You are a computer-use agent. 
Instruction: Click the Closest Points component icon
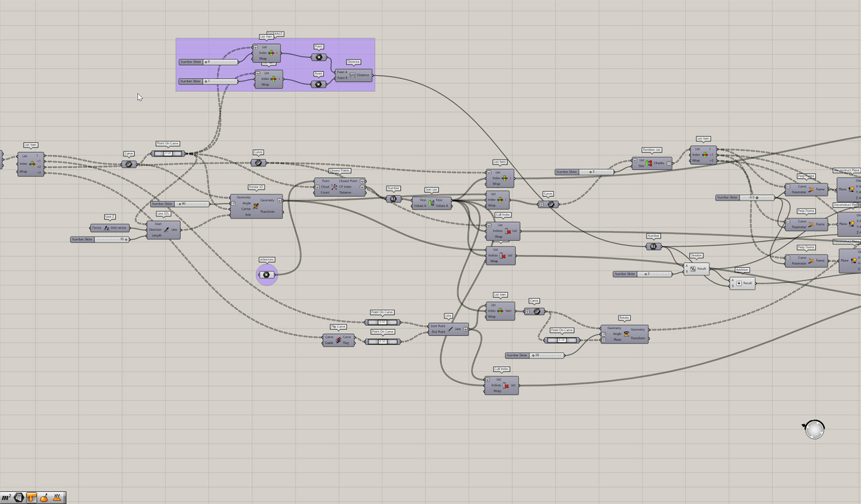pos(334,187)
